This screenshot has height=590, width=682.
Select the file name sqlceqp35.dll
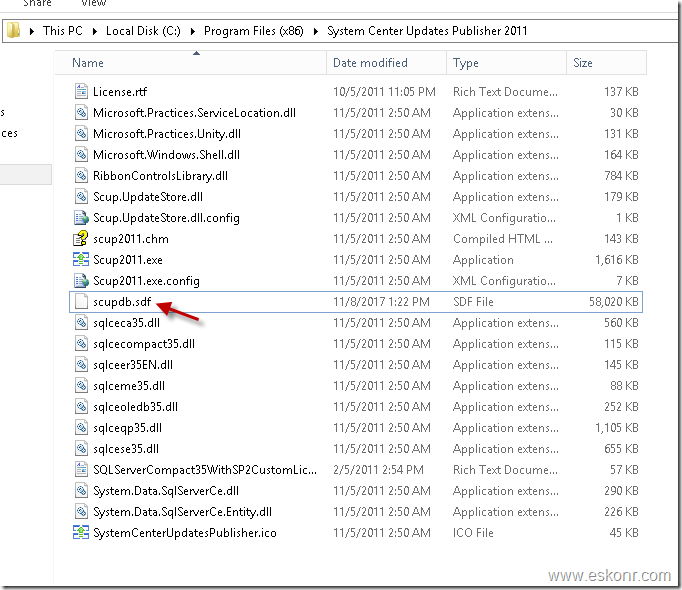[x=127, y=428]
